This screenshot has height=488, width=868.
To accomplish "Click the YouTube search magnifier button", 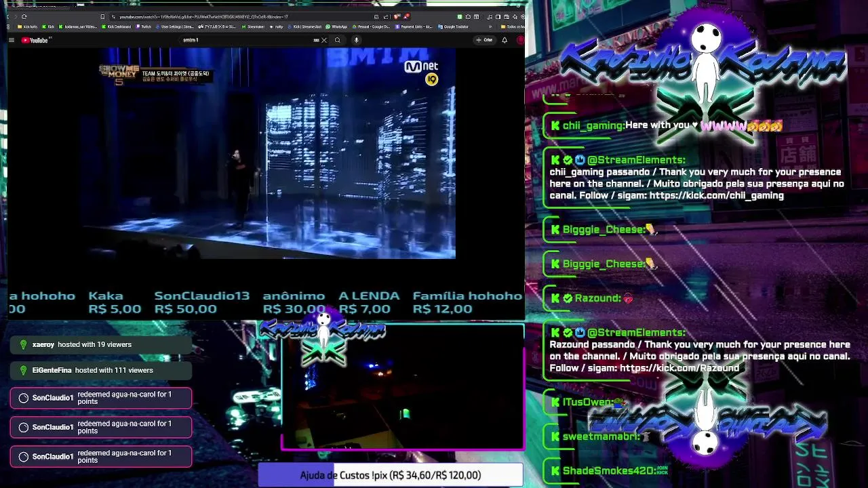I will [338, 40].
